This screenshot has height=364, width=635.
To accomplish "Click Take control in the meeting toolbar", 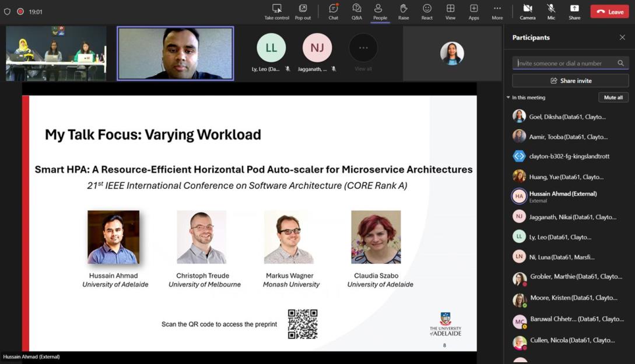I will [276, 12].
